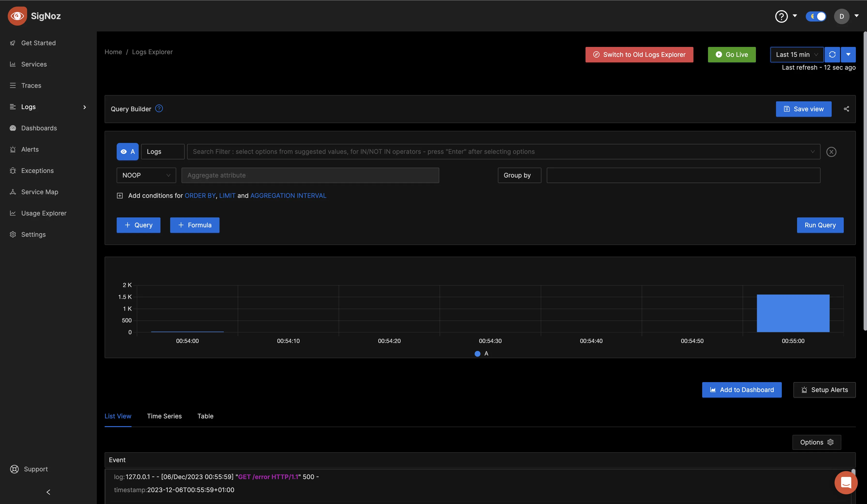Screen dimensions: 867x504
Task: Click the Save view button
Action: (803, 109)
